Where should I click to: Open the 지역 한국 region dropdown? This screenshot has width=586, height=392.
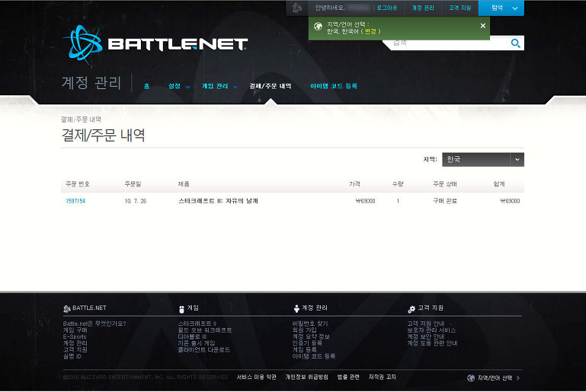coord(483,159)
